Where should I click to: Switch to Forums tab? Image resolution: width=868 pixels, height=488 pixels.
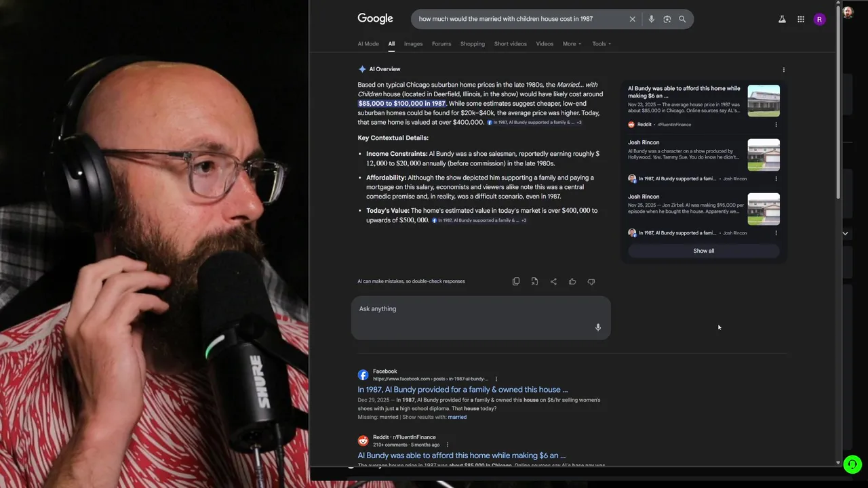coord(441,44)
